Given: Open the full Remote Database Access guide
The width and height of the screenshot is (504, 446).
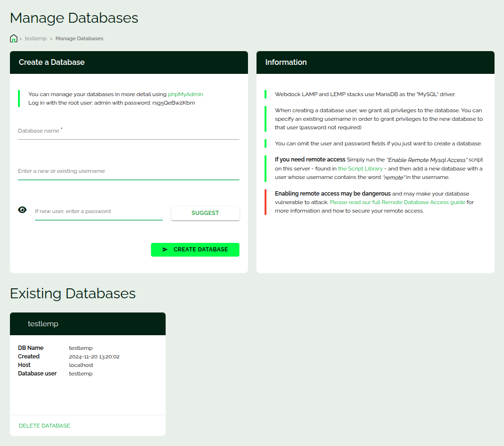Looking at the screenshot, I should (x=398, y=202).
